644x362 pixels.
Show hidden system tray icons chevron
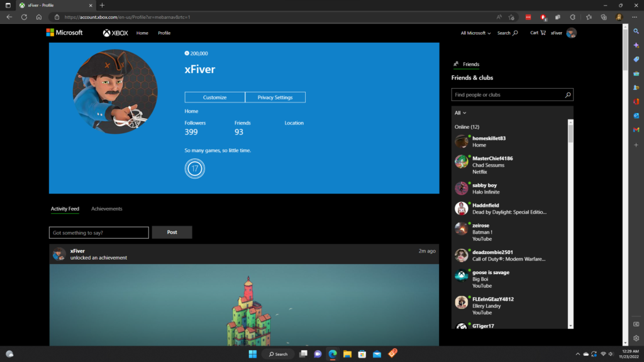click(577, 354)
